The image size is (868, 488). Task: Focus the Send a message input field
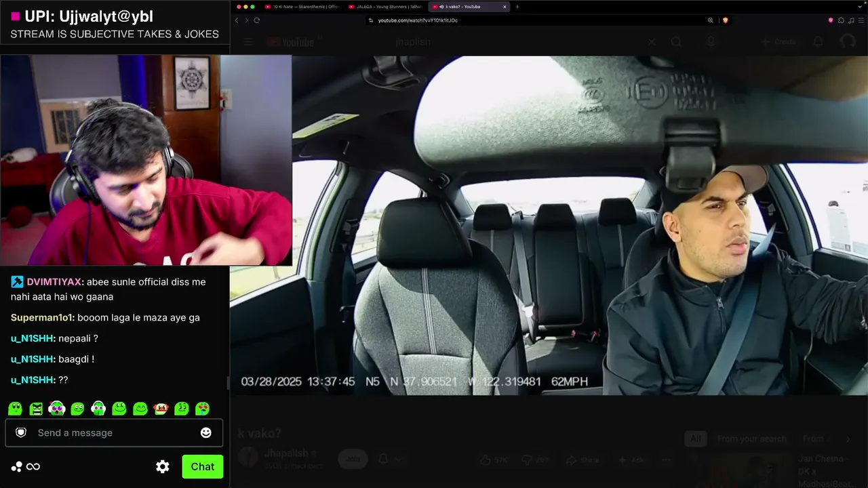tap(114, 432)
